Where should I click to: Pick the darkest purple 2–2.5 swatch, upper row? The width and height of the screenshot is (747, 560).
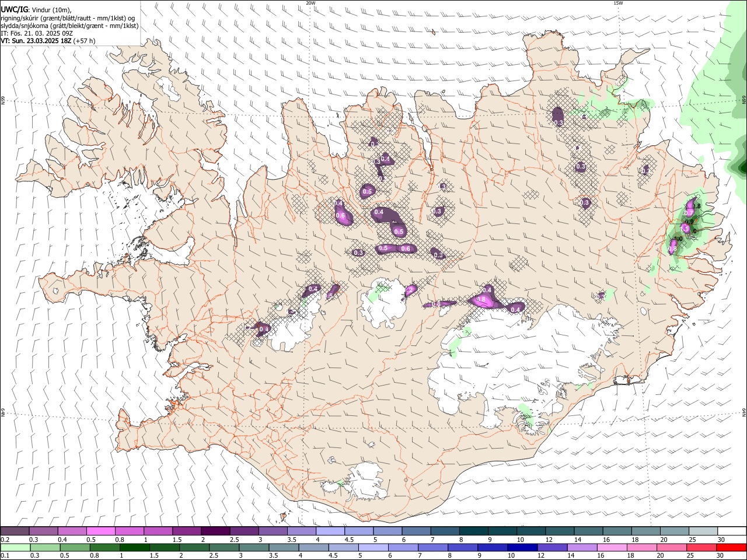pyautogui.click(x=215, y=531)
